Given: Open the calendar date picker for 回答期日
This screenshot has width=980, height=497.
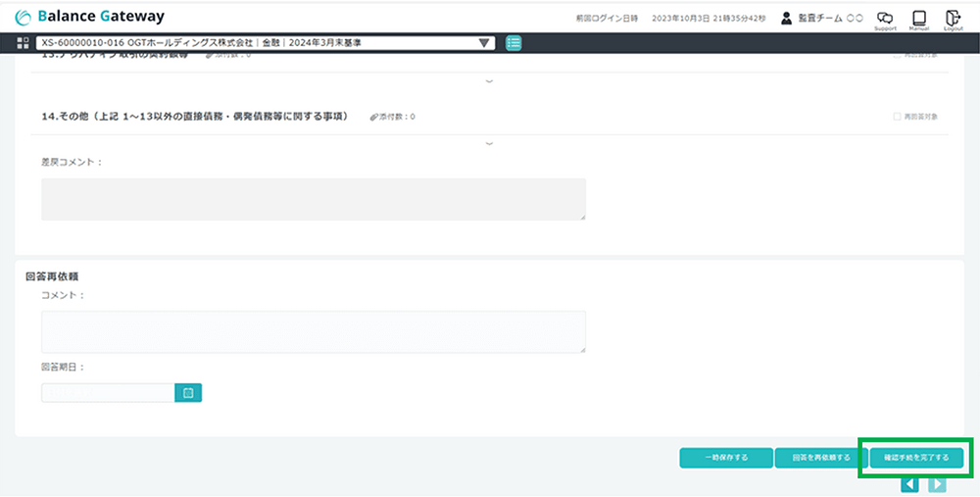Looking at the screenshot, I should coord(188,392).
